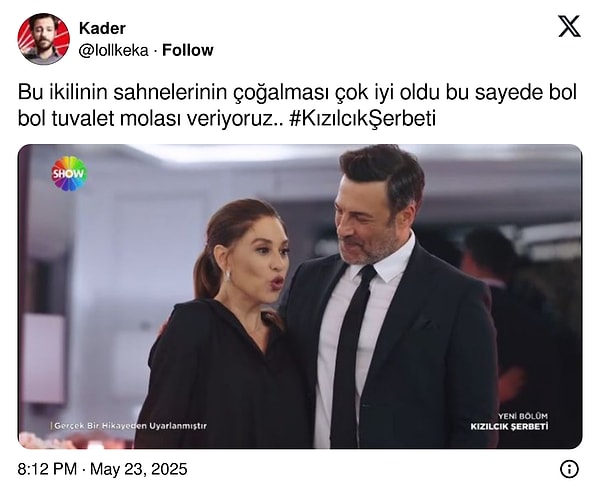The width and height of the screenshot is (600, 499).
Task: Click the tweet info circle icon
Action: coord(569,469)
